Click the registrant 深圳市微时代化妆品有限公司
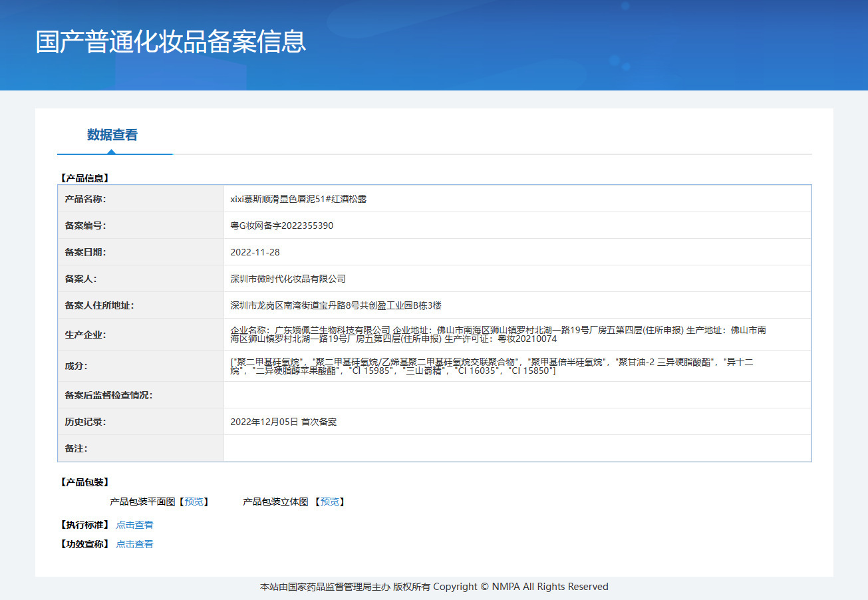The height and width of the screenshot is (600, 868). tap(288, 279)
